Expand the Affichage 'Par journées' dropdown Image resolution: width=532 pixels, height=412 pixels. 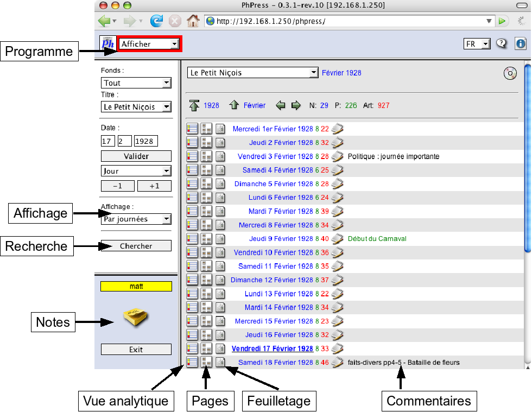pos(136,219)
